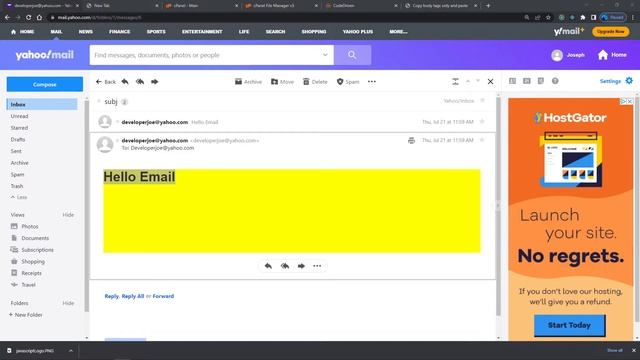Open Receipts view
Viewport: 640px width, 360px height.
point(26,273)
